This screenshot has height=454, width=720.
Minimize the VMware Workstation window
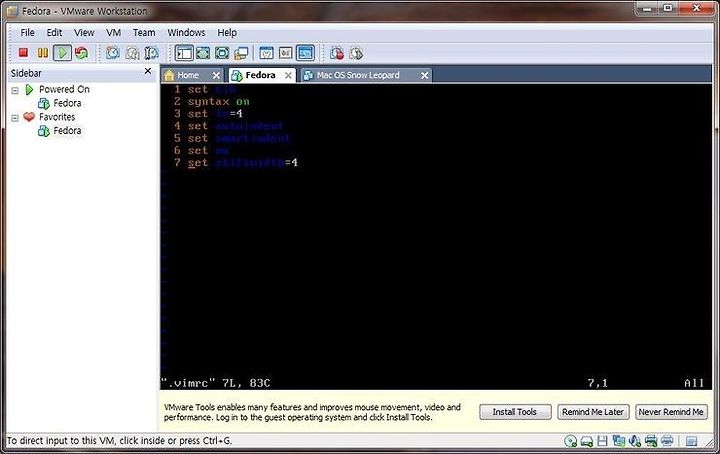pos(647,8)
